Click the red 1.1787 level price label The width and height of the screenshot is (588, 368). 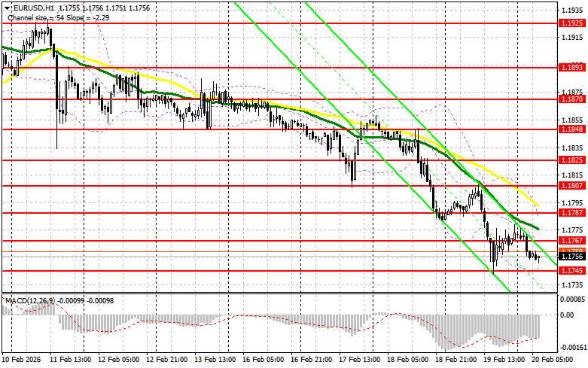[x=572, y=213]
